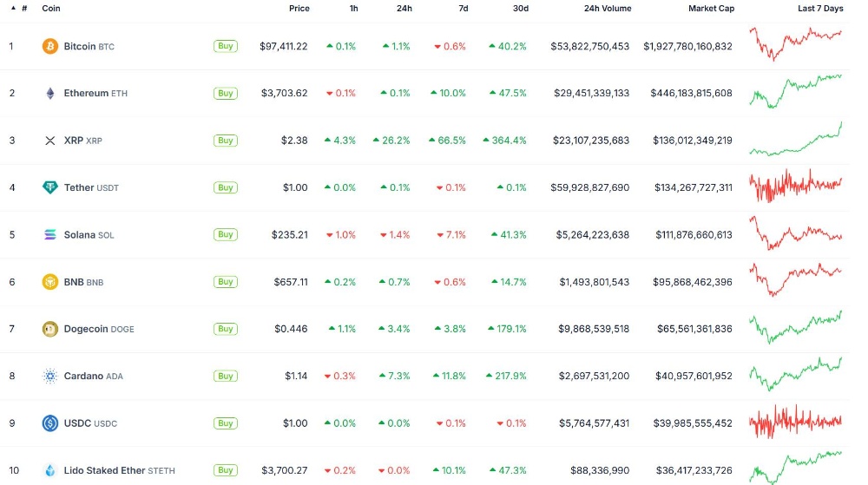Image resolution: width=868 pixels, height=485 pixels.
Task: Click XRP 24h change 26.2%
Action: click(392, 141)
